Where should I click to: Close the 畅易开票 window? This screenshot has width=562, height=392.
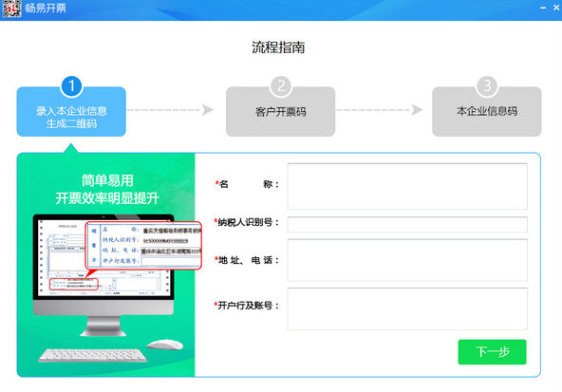coord(556,8)
